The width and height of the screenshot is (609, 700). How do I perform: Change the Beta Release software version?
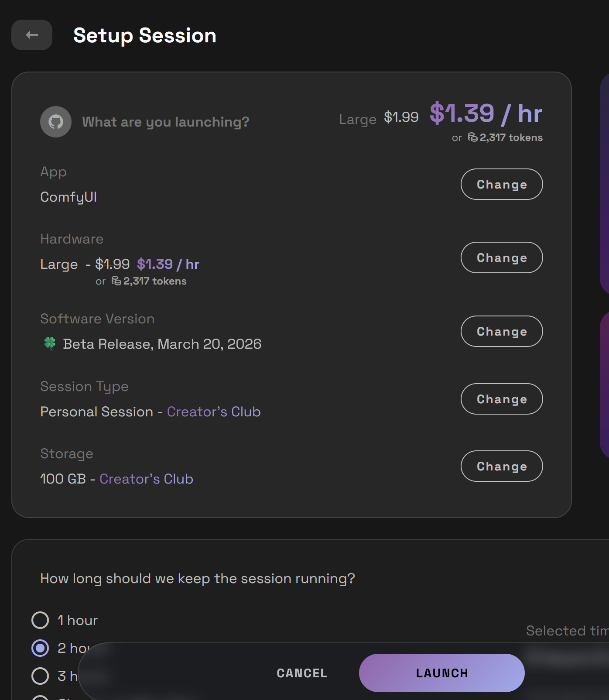501,331
